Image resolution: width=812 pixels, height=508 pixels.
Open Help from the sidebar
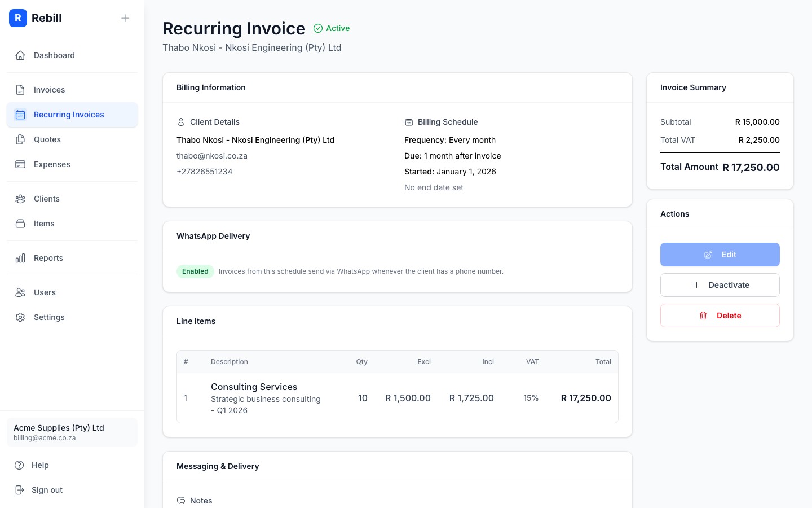click(x=40, y=465)
